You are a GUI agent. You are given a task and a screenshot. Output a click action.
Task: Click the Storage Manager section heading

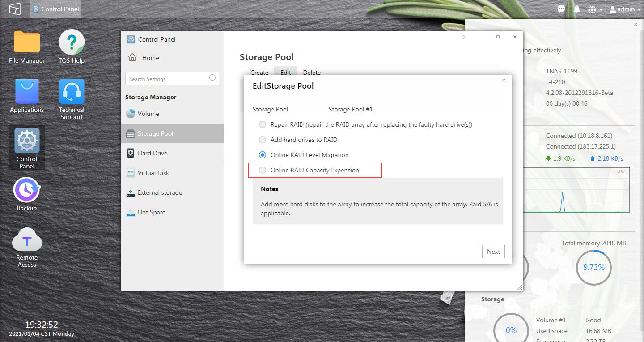pyautogui.click(x=151, y=97)
